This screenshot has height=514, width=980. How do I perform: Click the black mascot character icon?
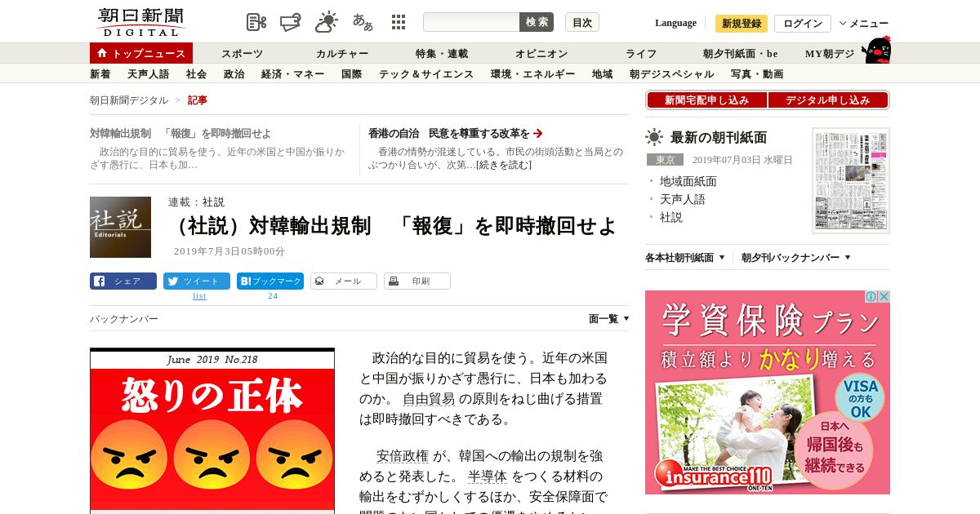click(876, 50)
